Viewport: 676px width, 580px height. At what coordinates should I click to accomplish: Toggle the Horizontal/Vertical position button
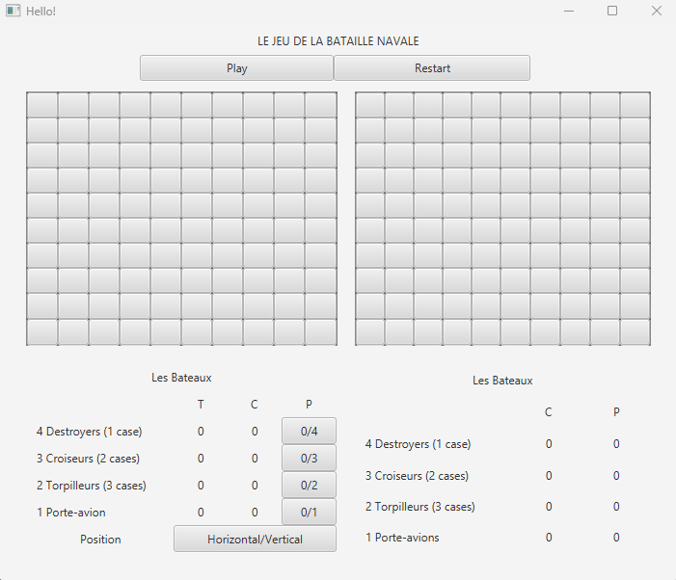tap(255, 539)
